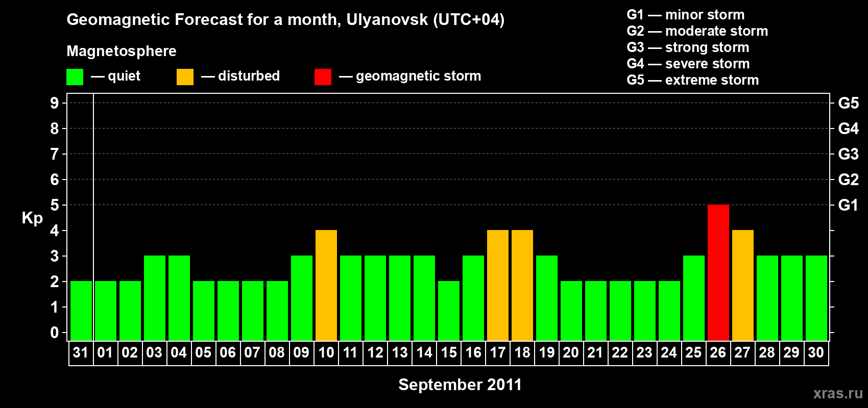Click the "G3" label on the right axis
The height and width of the screenshot is (408, 868).
coord(848,154)
